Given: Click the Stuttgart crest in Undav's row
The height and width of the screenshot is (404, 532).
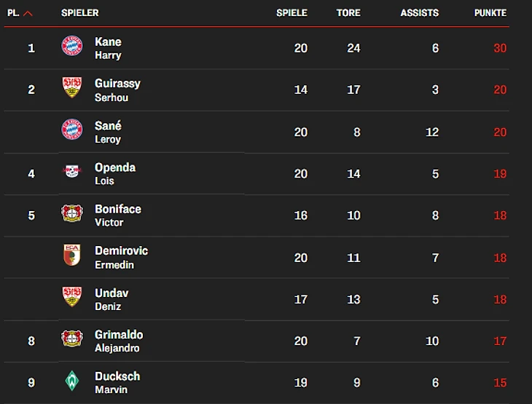Looking at the screenshot, I should coord(71,297).
